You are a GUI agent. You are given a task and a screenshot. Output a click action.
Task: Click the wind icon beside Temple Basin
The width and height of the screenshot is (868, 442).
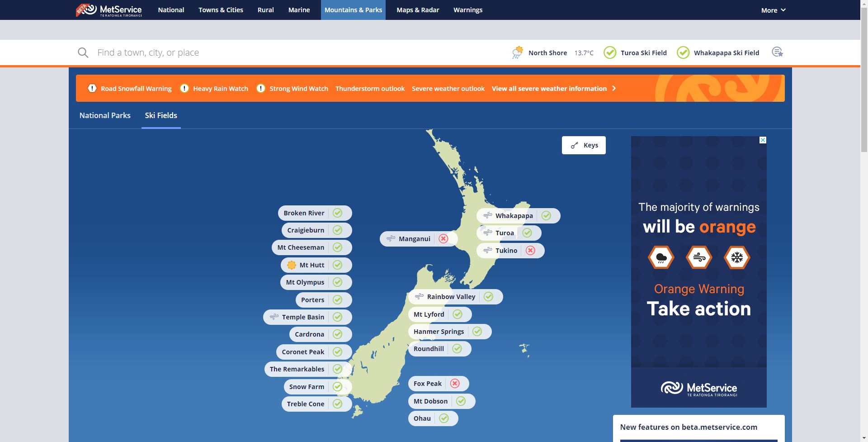pyautogui.click(x=273, y=317)
